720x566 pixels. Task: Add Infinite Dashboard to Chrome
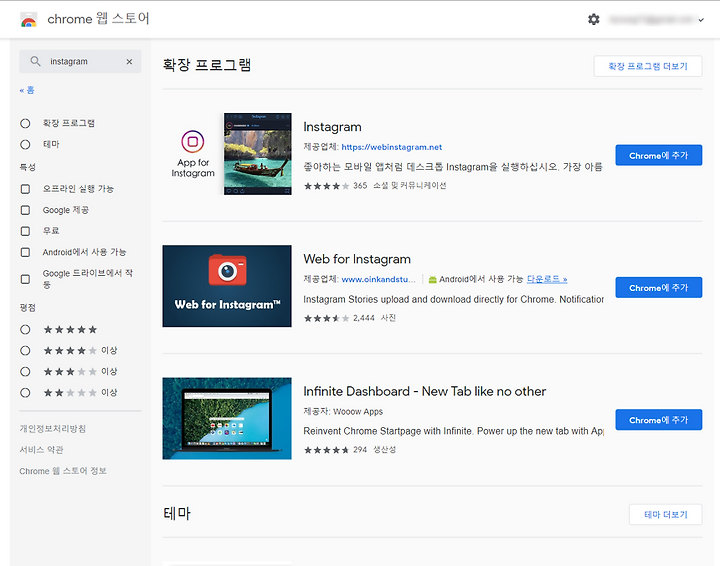(x=658, y=420)
